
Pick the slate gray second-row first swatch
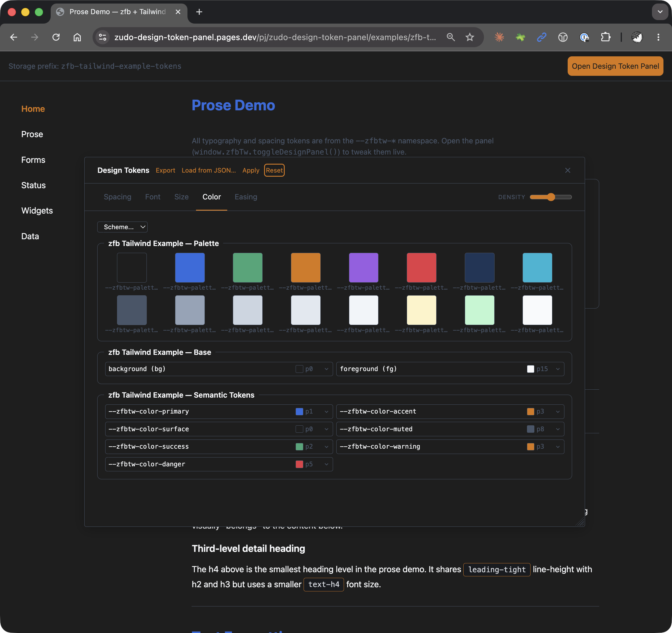pos(132,310)
